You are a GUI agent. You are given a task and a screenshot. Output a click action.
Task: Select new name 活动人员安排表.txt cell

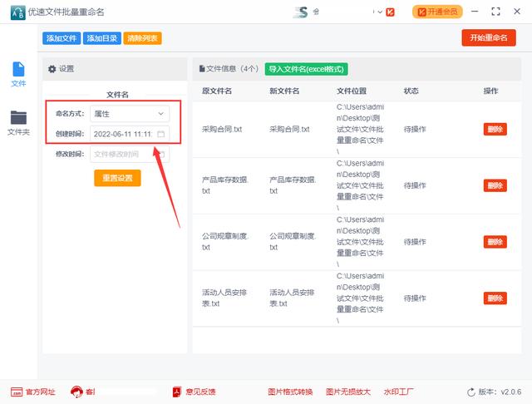point(292,298)
